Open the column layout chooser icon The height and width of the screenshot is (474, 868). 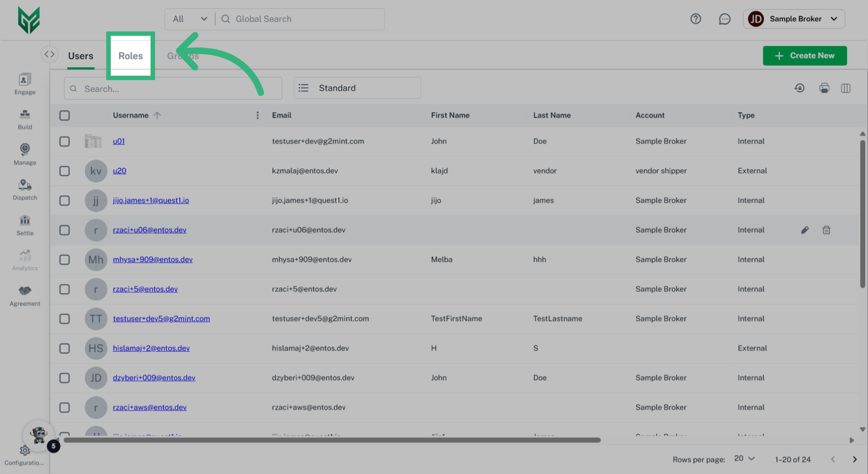[845, 88]
